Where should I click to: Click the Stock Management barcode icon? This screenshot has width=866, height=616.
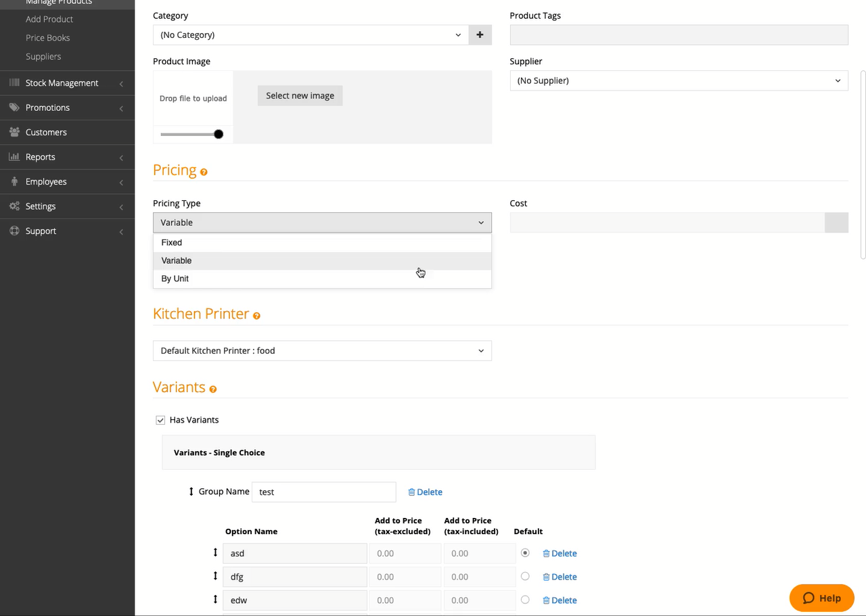[14, 82]
